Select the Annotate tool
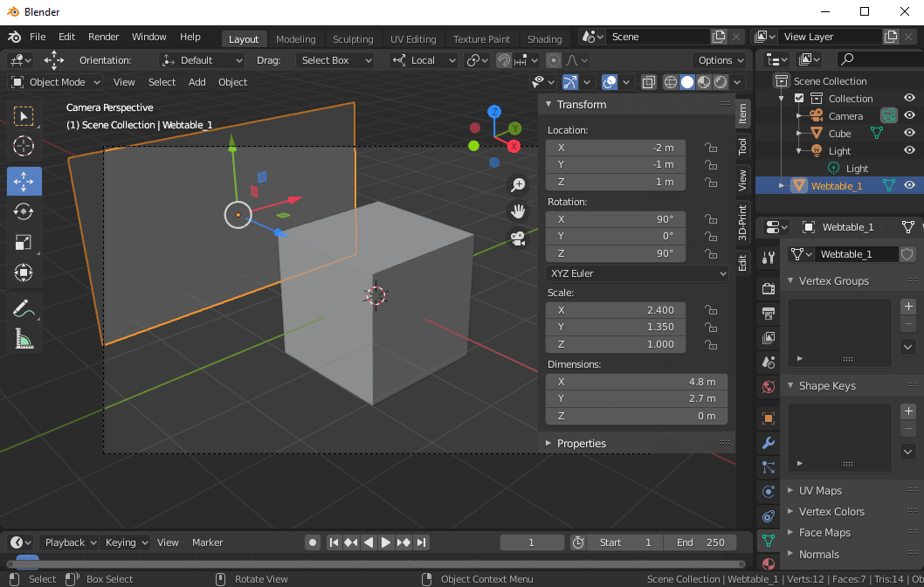 tap(24, 307)
